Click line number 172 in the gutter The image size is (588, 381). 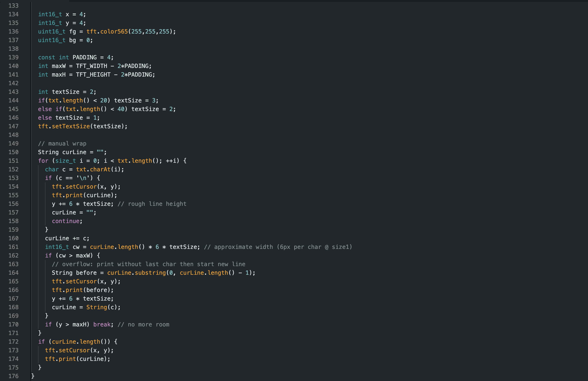point(13,342)
